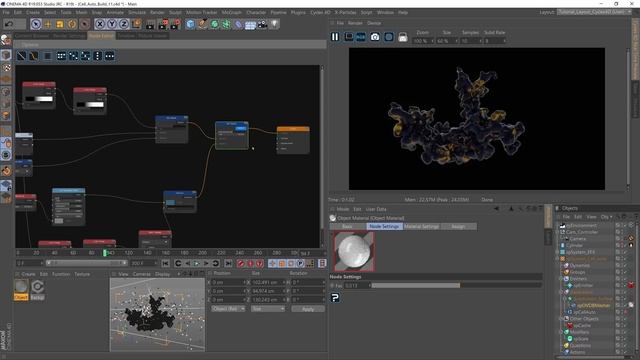Open the Cycles 4D menu
Viewport: 640px width, 360px height.
pos(320,13)
